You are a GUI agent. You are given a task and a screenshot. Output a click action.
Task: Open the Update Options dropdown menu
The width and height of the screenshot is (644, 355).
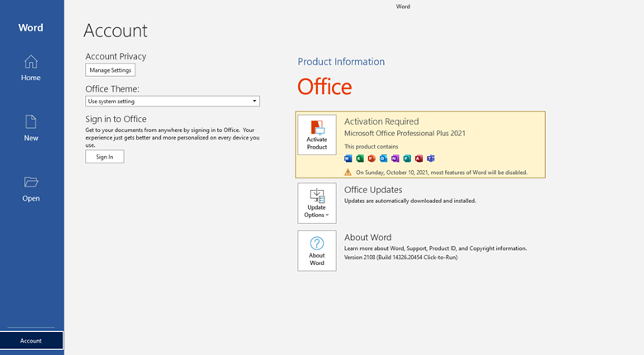[317, 203]
